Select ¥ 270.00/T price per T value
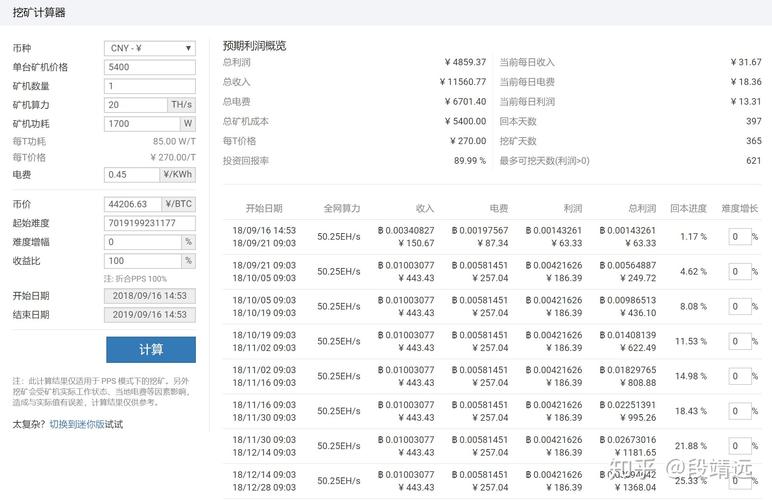The width and height of the screenshot is (772, 500). click(173, 157)
